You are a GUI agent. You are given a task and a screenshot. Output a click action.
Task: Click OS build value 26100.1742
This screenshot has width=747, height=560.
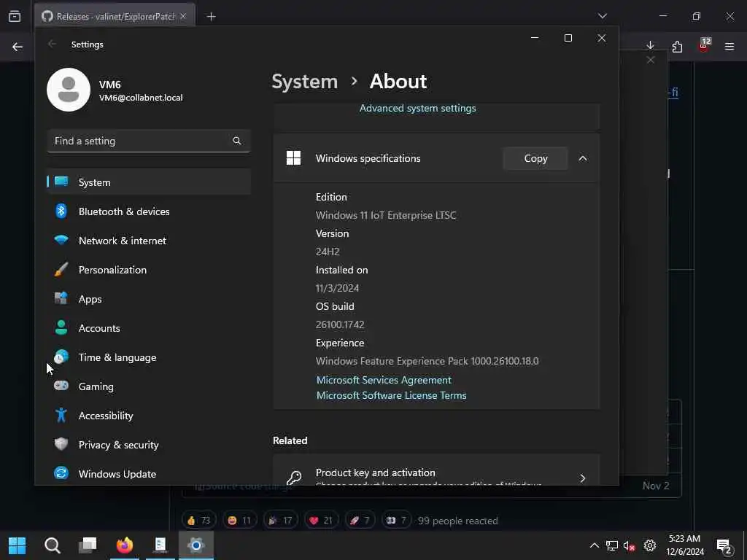click(x=340, y=324)
